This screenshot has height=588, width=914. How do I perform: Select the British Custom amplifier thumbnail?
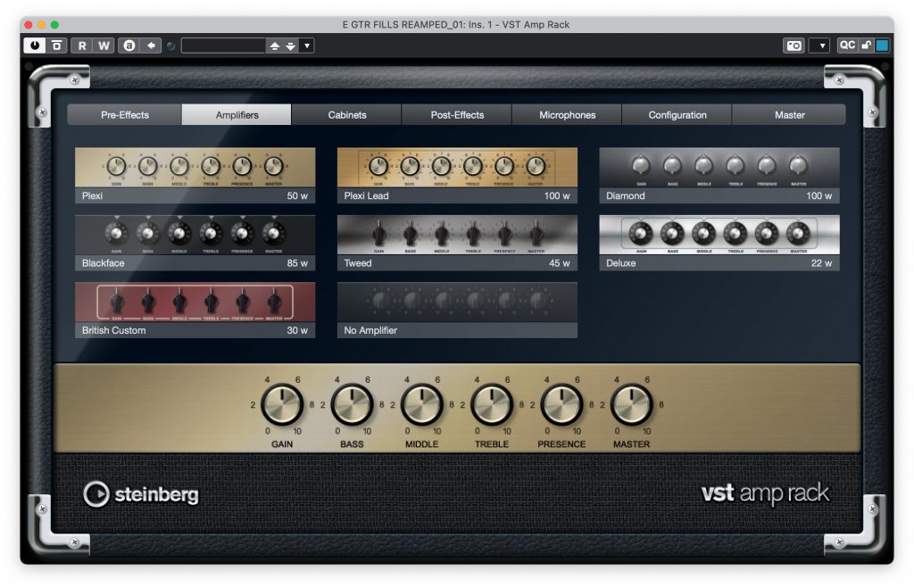click(194, 304)
